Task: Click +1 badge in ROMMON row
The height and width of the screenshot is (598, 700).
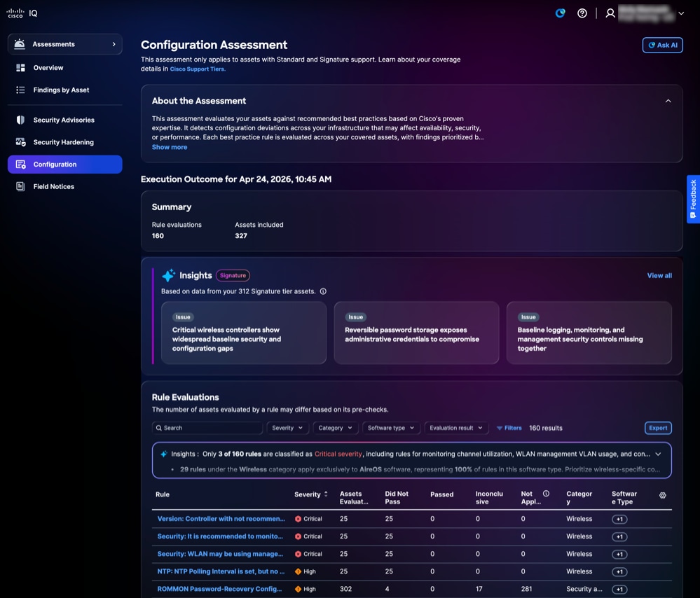Action: pyautogui.click(x=619, y=590)
